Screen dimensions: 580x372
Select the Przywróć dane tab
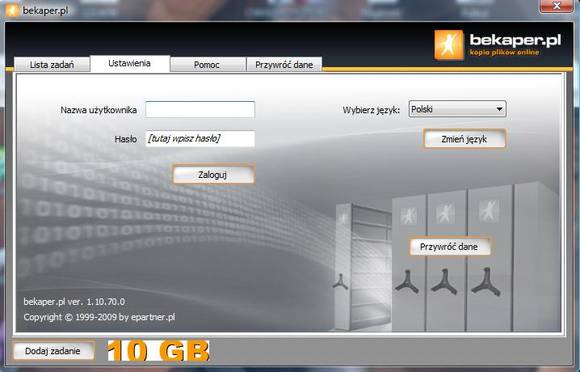click(284, 64)
